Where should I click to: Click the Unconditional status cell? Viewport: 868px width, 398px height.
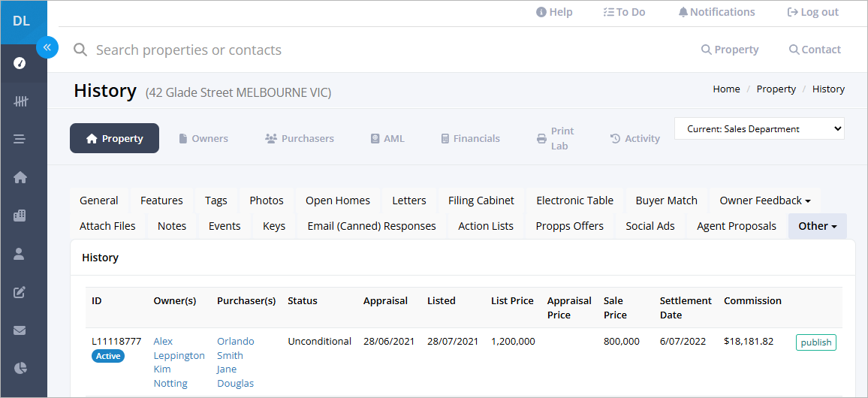319,341
